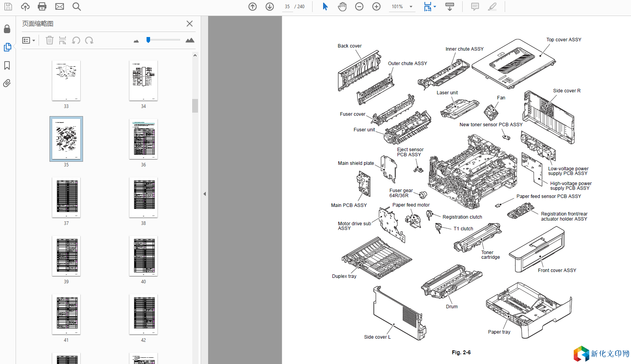This screenshot has width=631, height=364.
Task: Toggle the page thumbnails panel icon
Action: [7, 47]
